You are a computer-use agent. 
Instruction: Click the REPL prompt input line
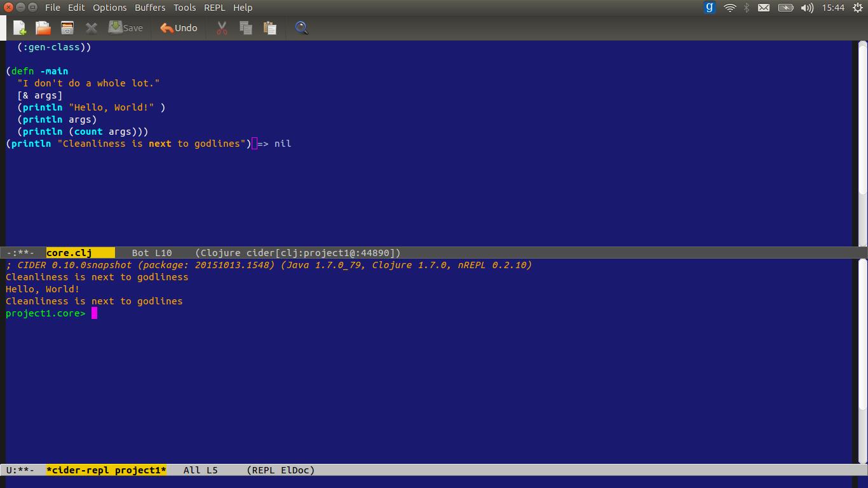coord(254,313)
